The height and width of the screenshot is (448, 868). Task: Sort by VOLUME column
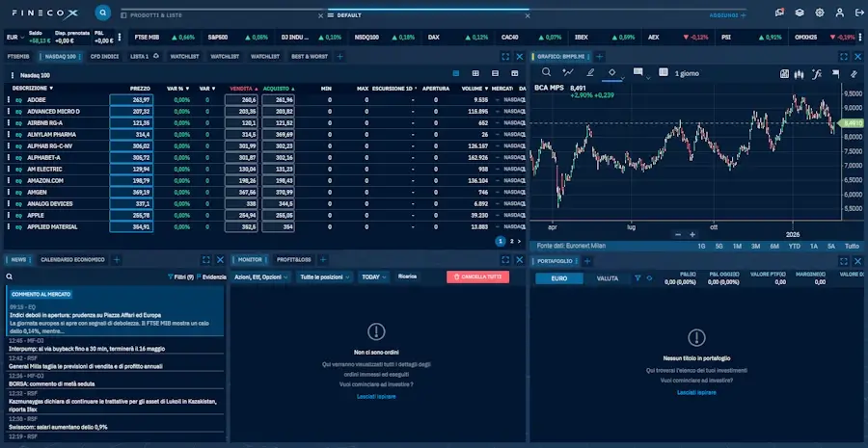tap(475, 89)
